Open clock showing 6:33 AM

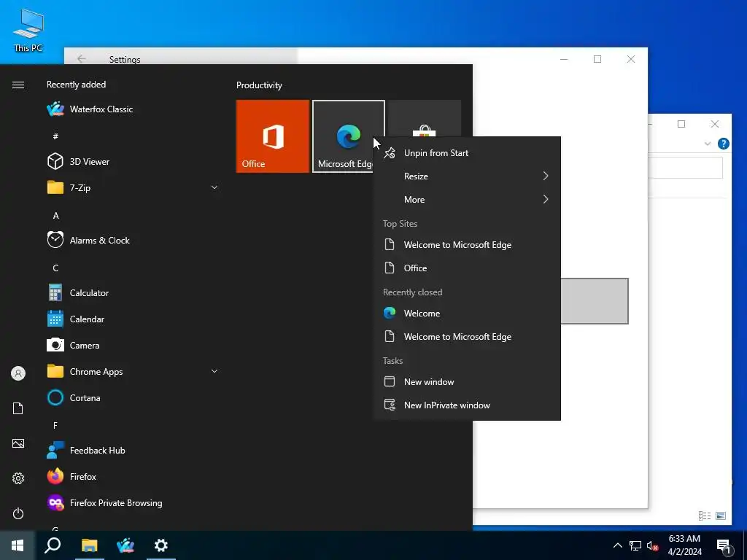pyautogui.click(x=684, y=545)
